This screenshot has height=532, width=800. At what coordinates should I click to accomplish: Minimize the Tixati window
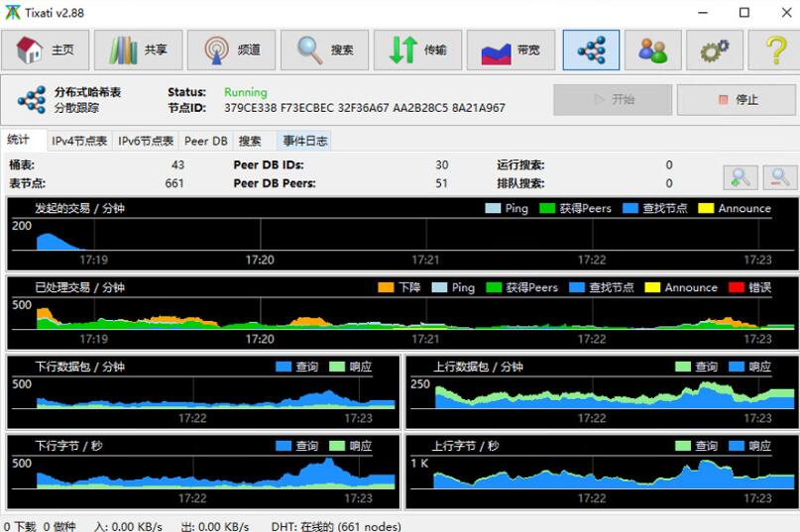coord(703,13)
